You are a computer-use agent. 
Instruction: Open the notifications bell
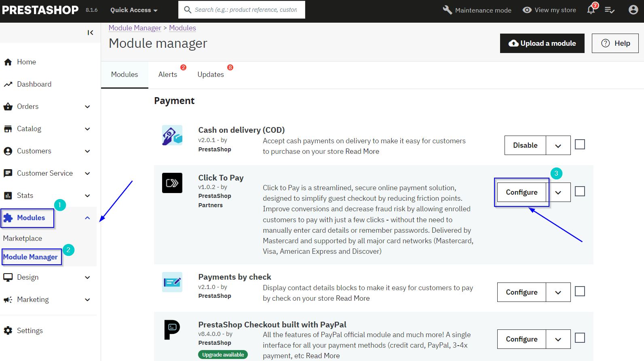591,10
